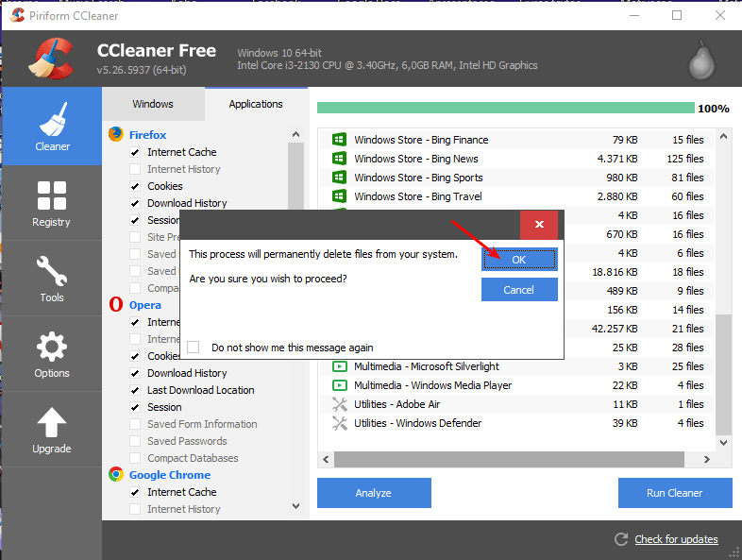Open the Upgrade arrow section
The height and width of the screenshot is (560, 742).
pyautogui.click(x=52, y=430)
